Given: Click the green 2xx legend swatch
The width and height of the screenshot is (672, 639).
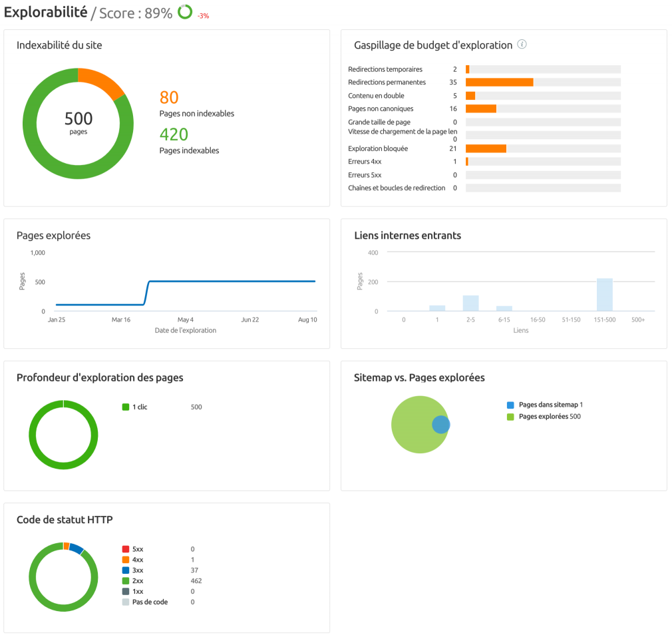Looking at the screenshot, I should (126, 580).
